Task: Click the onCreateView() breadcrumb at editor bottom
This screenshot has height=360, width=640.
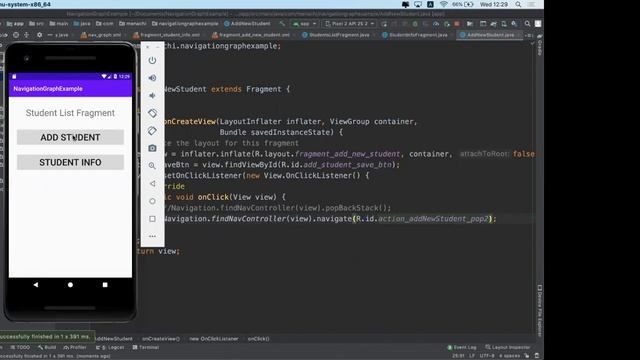Action: [x=161, y=339]
